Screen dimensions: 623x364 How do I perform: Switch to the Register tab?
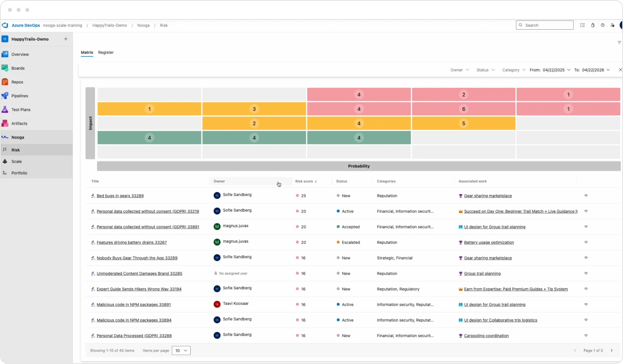coord(106,52)
